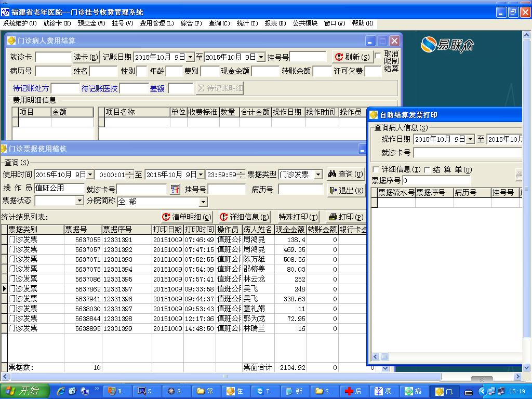Image resolution: width=532 pixels, height=399 pixels.
Task: Open the on-screen keyboard tray icon
Action: [469, 392]
